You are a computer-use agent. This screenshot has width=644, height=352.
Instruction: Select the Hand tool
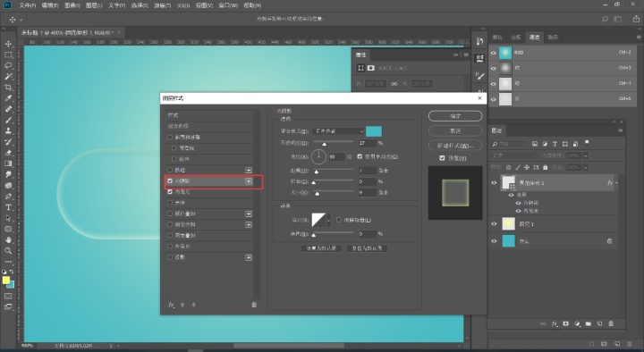click(8, 240)
